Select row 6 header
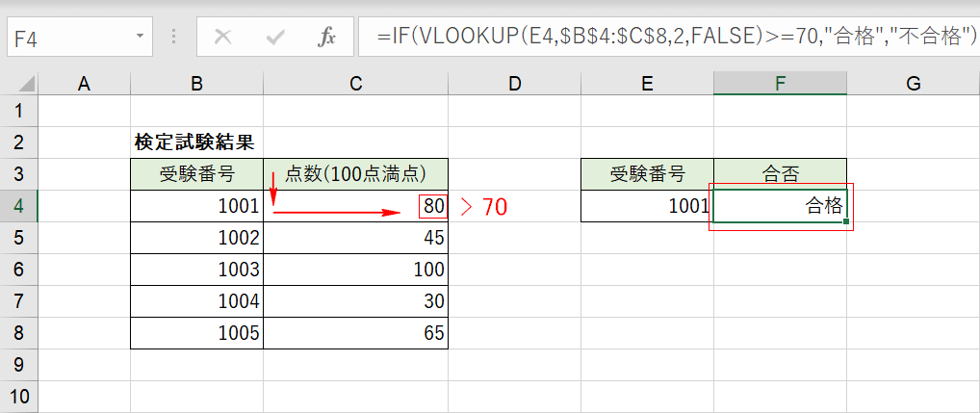 19,270
